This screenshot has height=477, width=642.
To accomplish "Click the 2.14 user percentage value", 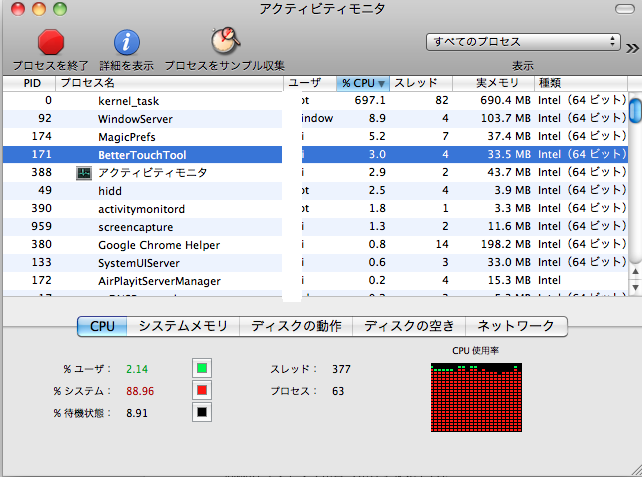I will (137, 369).
